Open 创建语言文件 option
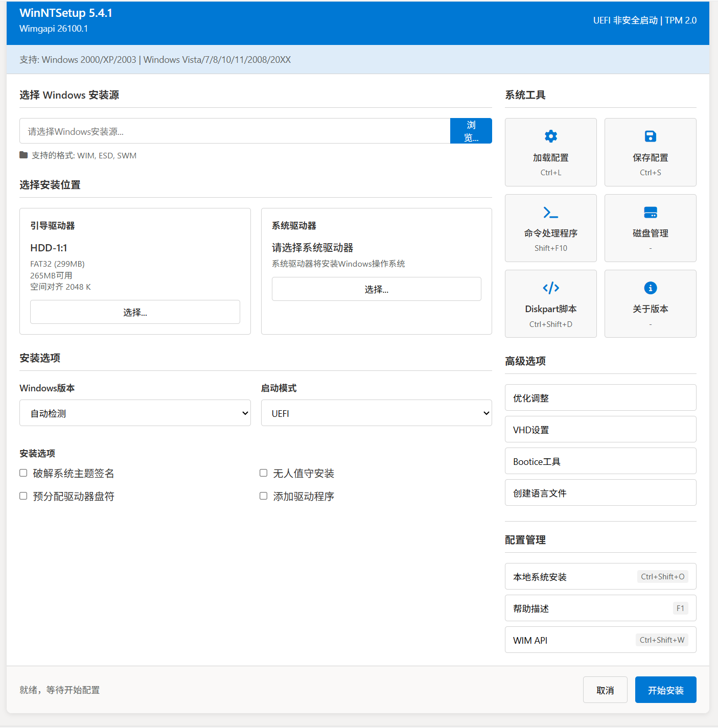The image size is (718, 728). tap(600, 492)
